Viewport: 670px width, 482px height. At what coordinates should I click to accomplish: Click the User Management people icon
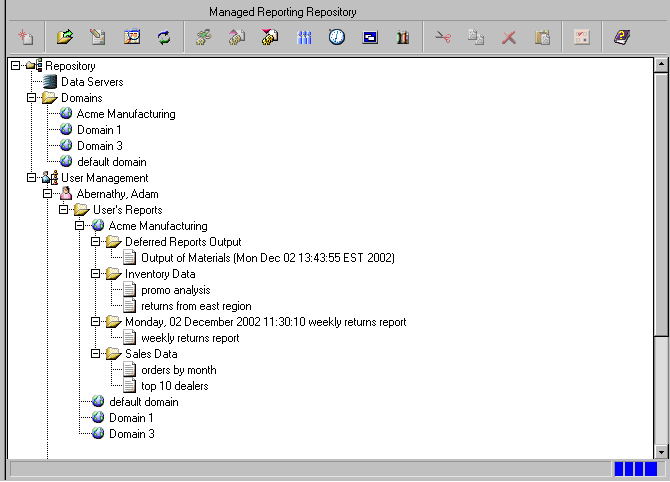pyautogui.click(x=50, y=178)
